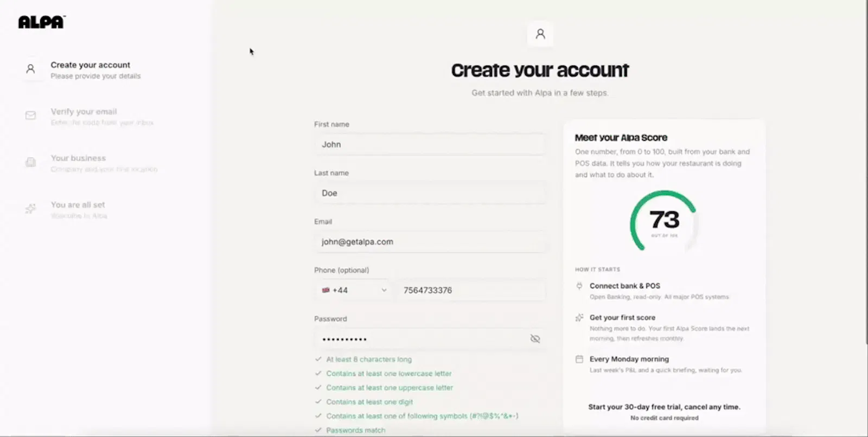868x437 pixels.
Task: Click Get started with Alpa subtitle text
Action: pos(540,93)
